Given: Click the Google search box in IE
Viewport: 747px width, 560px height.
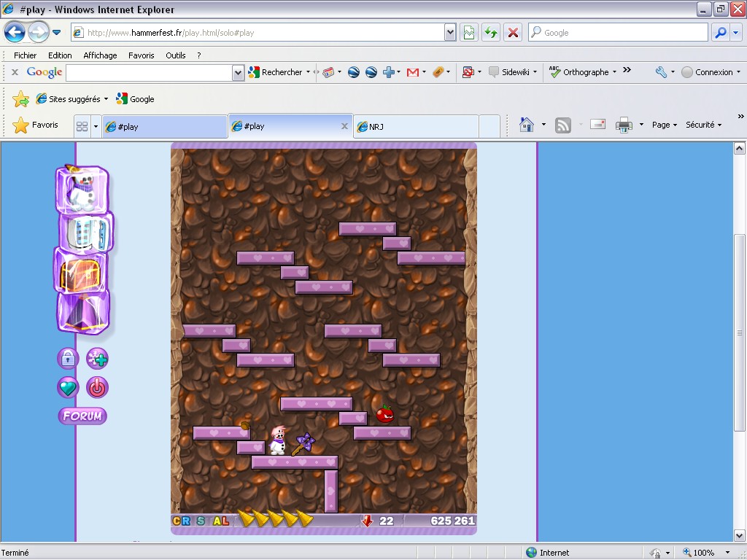Looking at the screenshot, I should click(618, 32).
